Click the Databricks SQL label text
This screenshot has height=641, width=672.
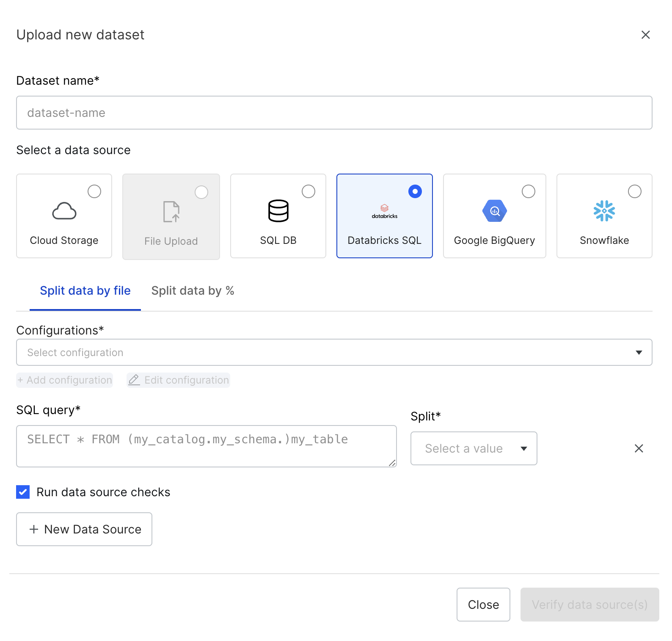point(385,240)
